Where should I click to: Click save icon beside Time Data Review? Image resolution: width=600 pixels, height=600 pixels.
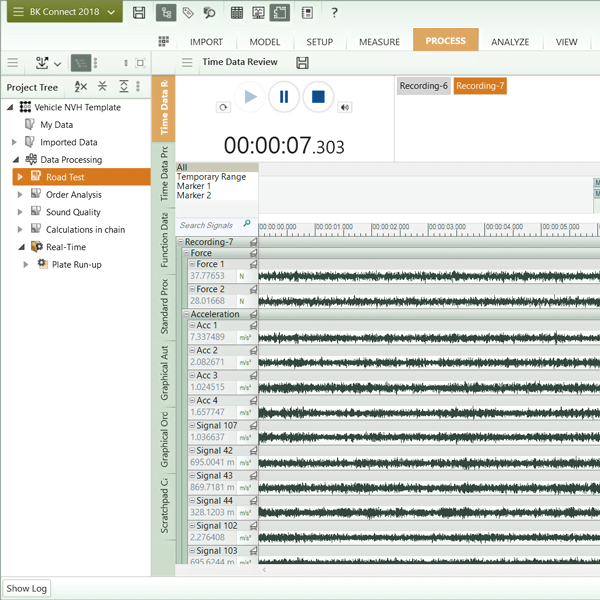[302, 62]
